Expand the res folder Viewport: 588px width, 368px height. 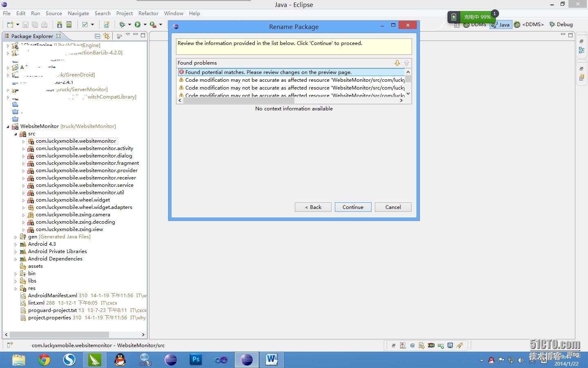(16, 289)
